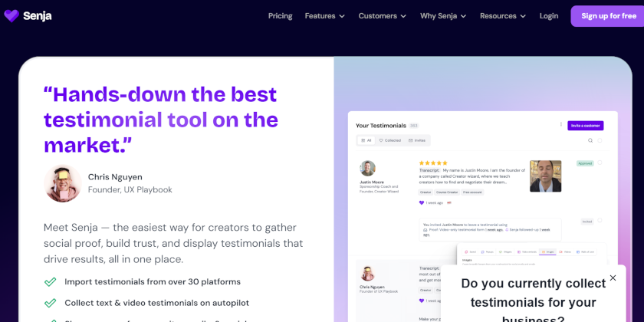Screen dimensions: 644x322
Task: Toggle the select-all circle beside search
Action: [x=600, y=140]
